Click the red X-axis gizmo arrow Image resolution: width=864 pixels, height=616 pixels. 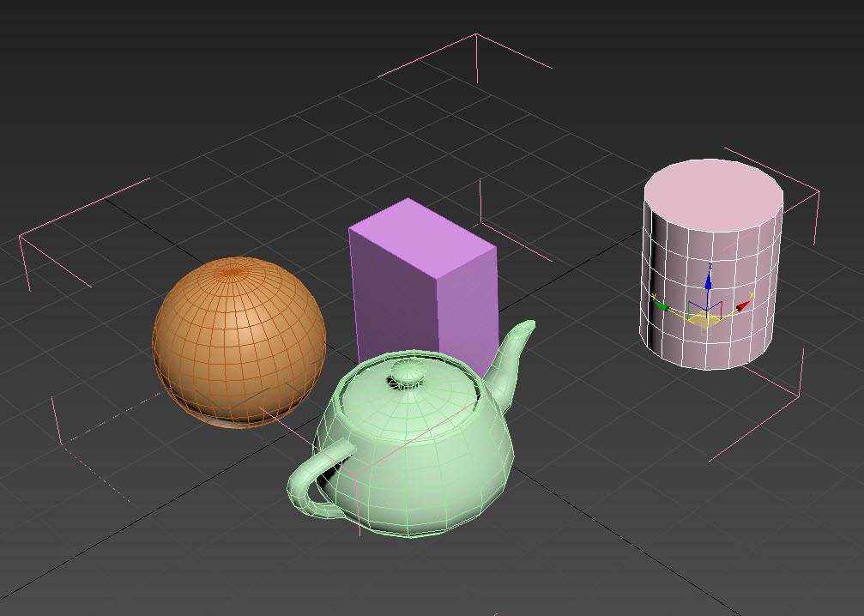click(x=743, y=305)
